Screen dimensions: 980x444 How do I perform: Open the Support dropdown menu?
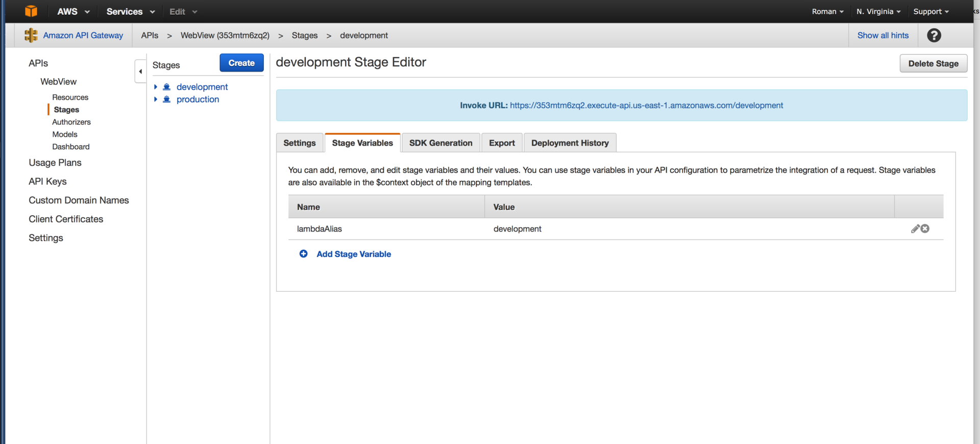(931, 11)
